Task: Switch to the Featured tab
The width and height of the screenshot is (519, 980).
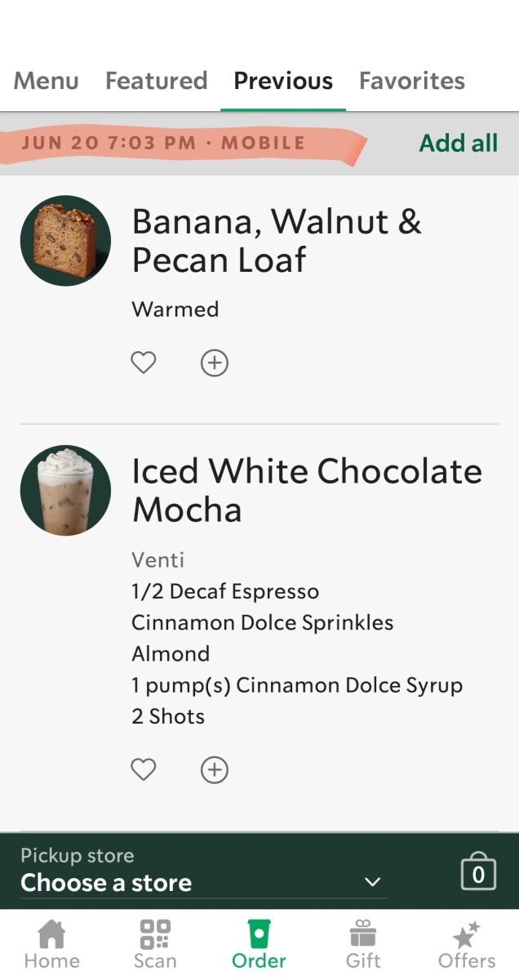Action: tap(157, 81)
